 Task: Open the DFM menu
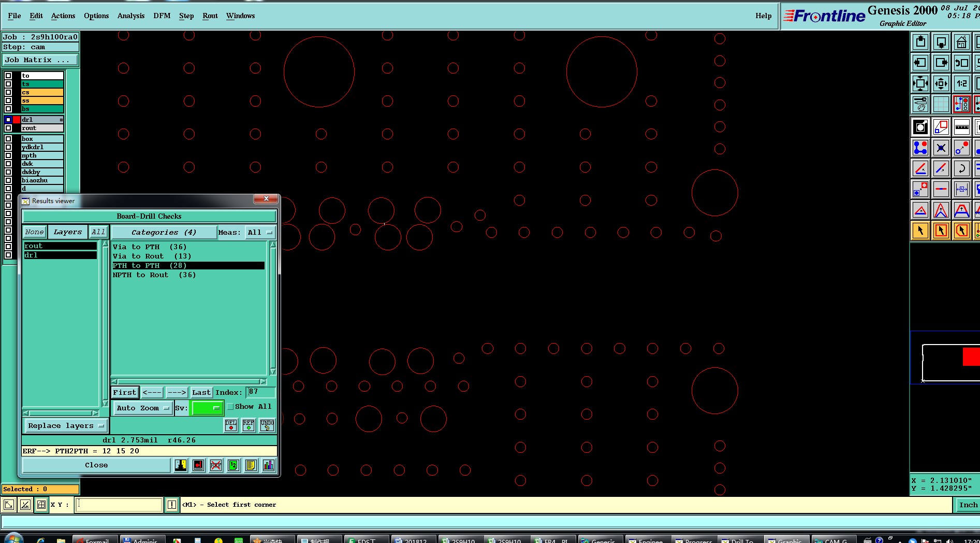pos(162,16)
